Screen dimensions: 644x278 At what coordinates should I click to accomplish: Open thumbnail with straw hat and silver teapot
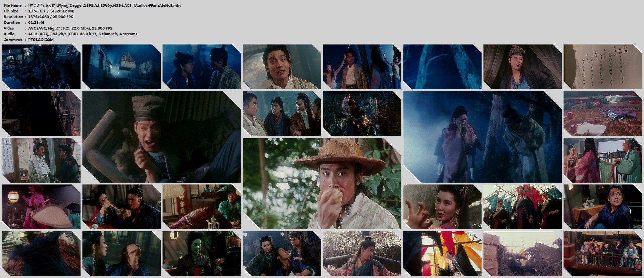(202, 207)
